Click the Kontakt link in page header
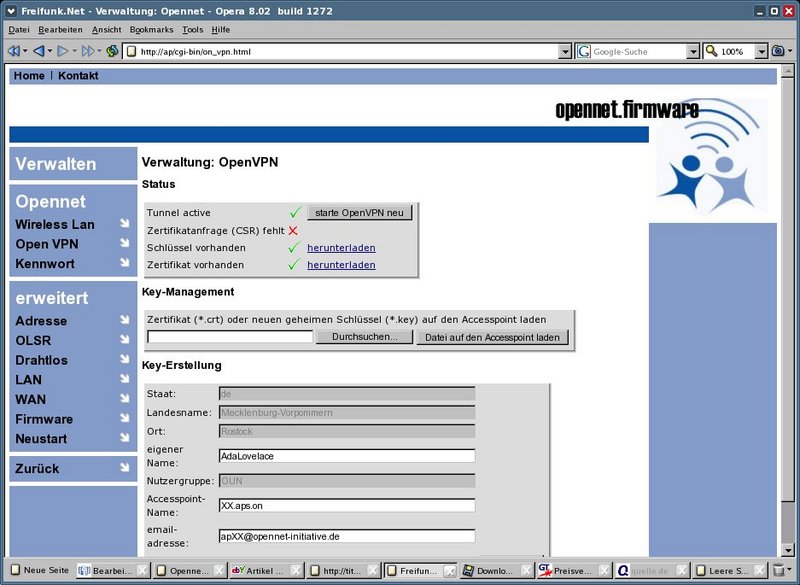Viewport: 800px width, 585px height. [x=78, y=75]
